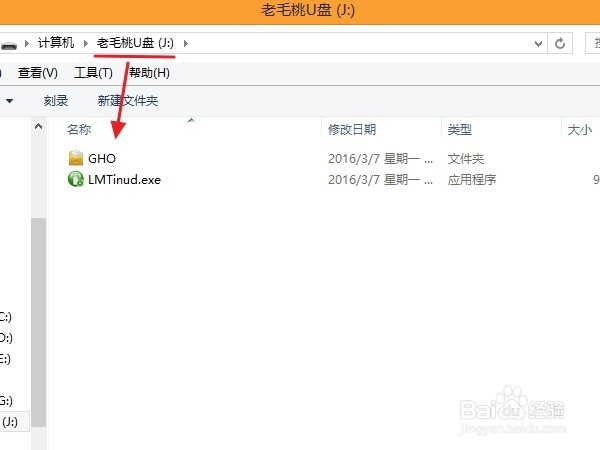Expand the arrow after 老毛桃U盘 (J:) breadcrumb
Viewport: 600px width, 450px height.
pyautogui.click(x=186, y=43)
